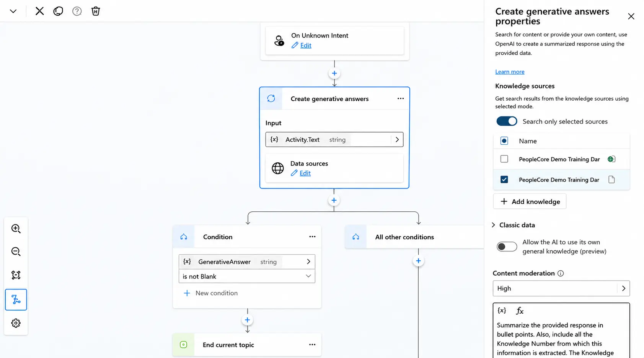
Task: Enable Allow AI general knowledge toggle
Action: point(507,247)
